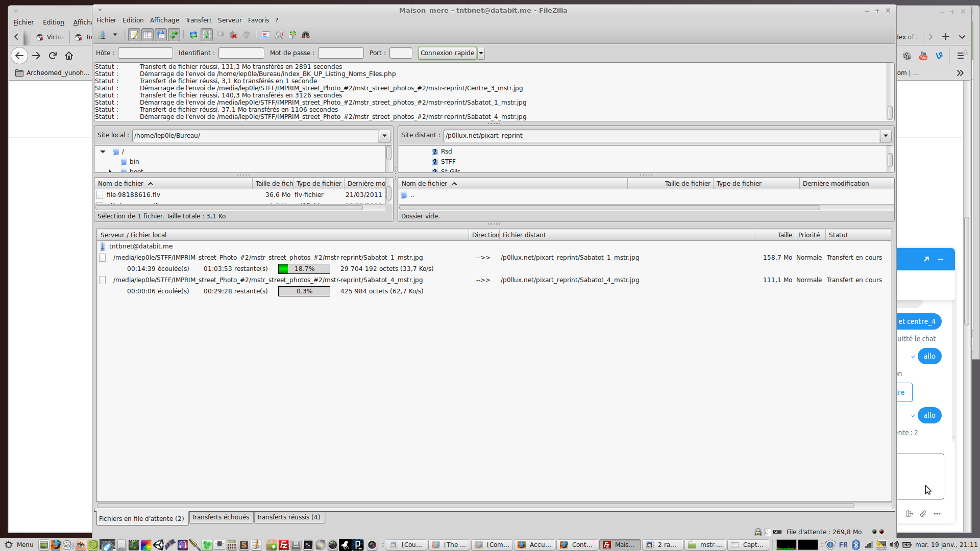Tick checkbox beside Sabatot_4_mstr.jpg transfer
This screenshot has width=980, height=551.
click(x=103, y=280)
